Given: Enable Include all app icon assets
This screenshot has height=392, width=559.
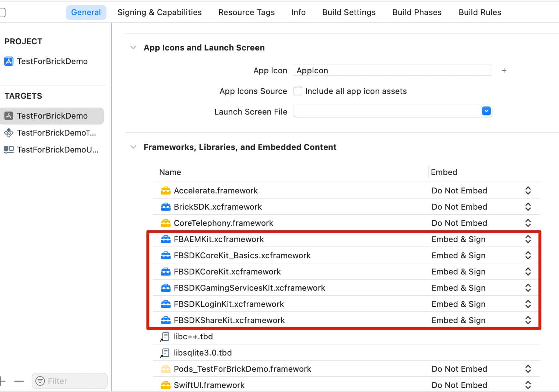Looking at the screenshot, I should (298, 91).
